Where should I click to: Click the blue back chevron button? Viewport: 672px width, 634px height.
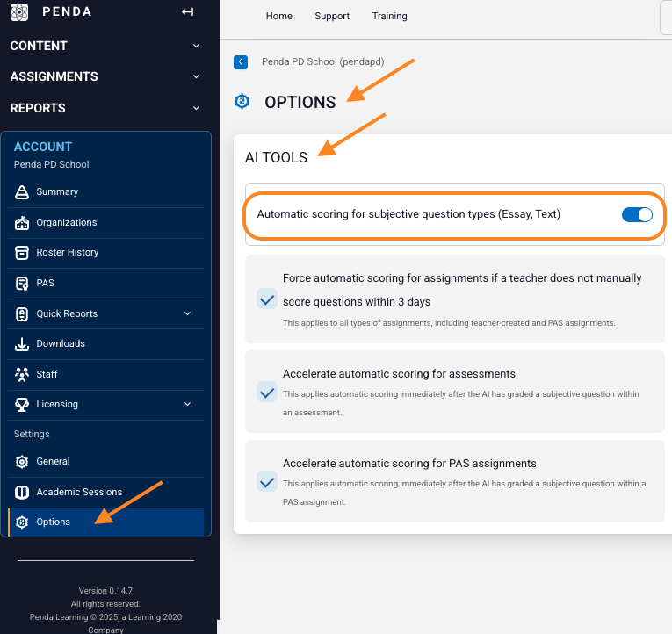(241, 62)
